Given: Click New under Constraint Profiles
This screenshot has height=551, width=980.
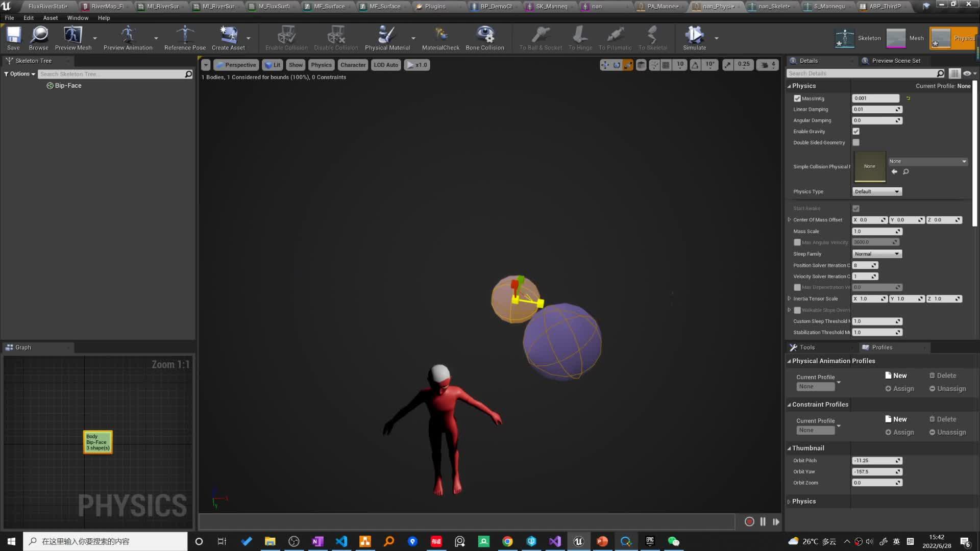Looking at the screenshot, I should pyautogui.click(x=899, y=419).
